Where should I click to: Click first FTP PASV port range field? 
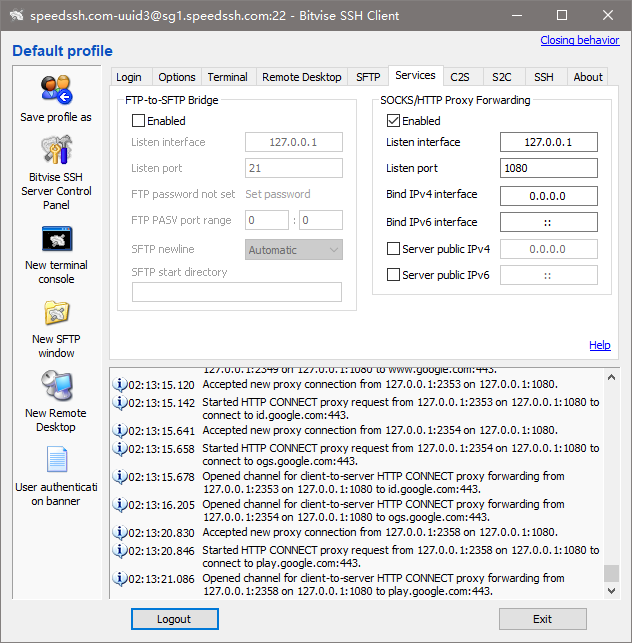click(x=267, y=220)
